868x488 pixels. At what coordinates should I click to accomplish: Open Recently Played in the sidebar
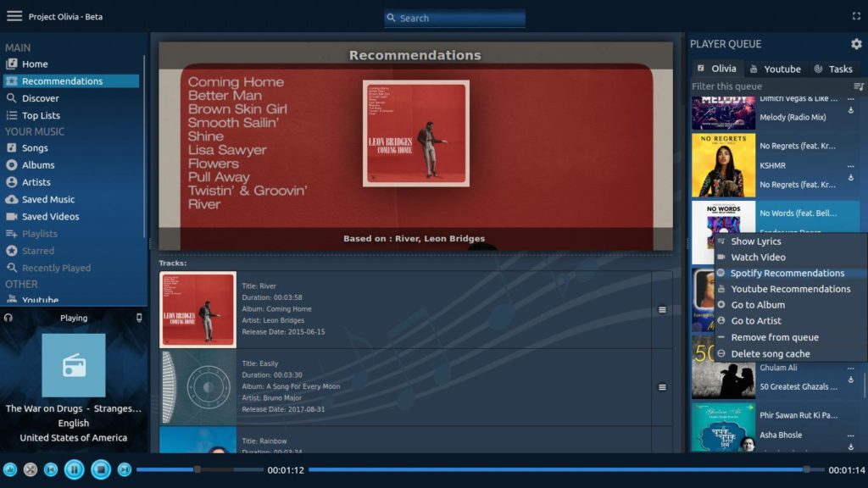tap(71, 268)
